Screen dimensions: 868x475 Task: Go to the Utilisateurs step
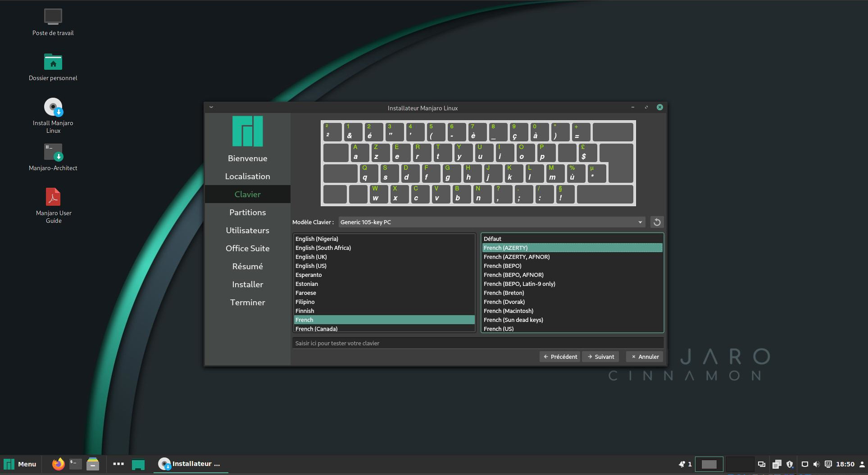coord(248,231)
